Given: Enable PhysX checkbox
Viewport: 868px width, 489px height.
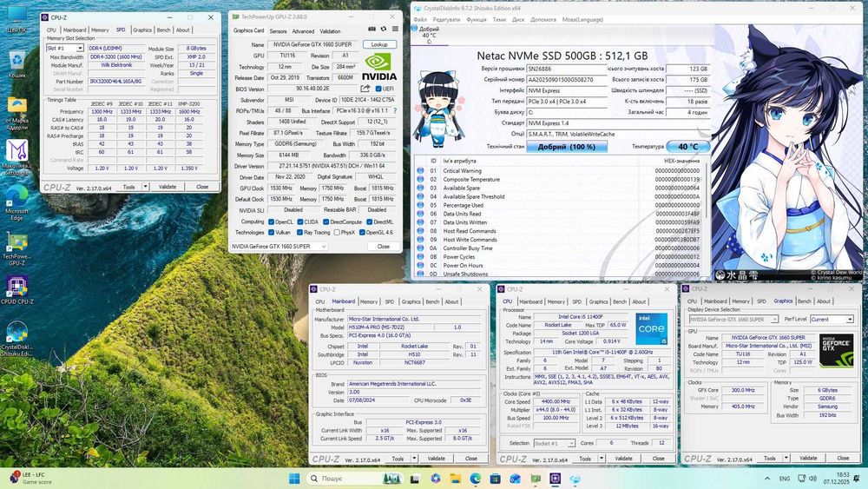Looking at the screenshot, I should (337, 233).
